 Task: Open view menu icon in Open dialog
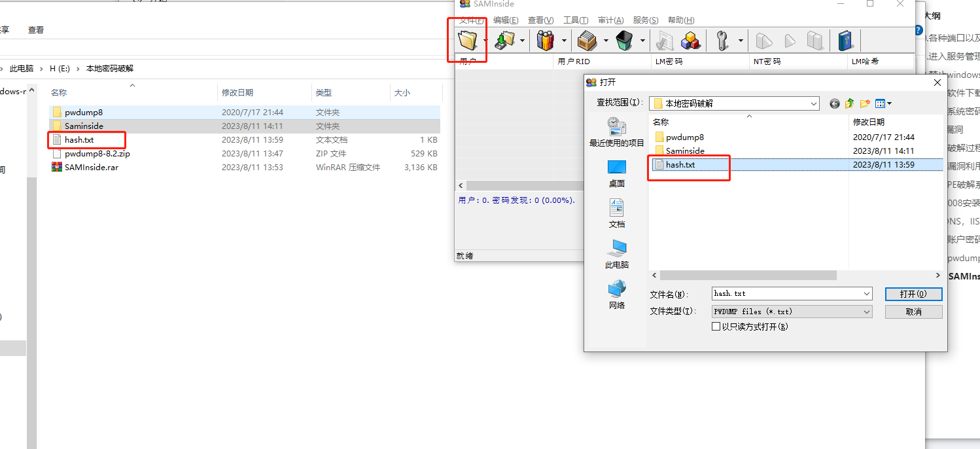click(883, 103)
